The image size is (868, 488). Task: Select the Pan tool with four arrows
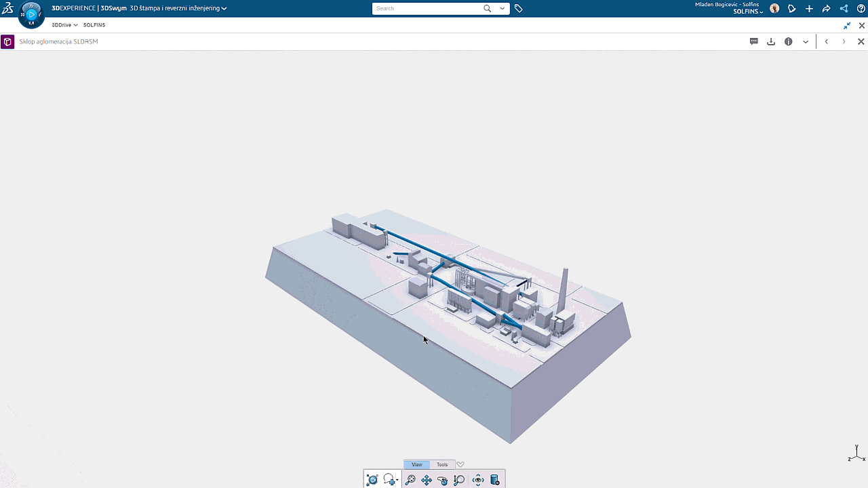click(427, 480)
